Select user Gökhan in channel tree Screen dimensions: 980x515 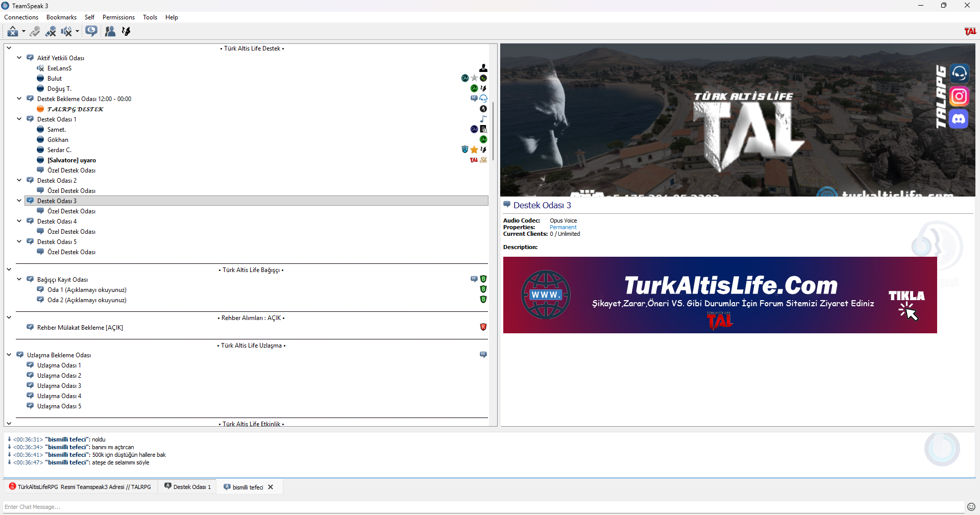click(58, 139)
